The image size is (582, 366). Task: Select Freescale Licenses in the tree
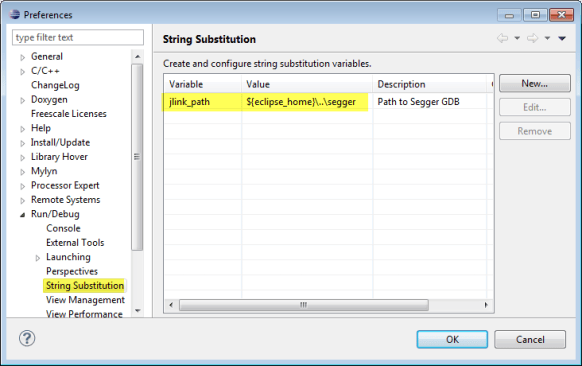coord(69,114)
